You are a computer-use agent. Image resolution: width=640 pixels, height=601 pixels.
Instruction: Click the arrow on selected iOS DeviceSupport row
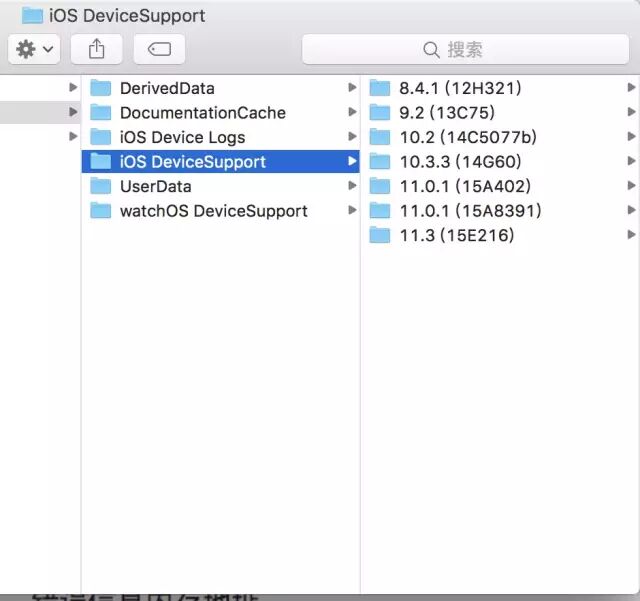352,161
